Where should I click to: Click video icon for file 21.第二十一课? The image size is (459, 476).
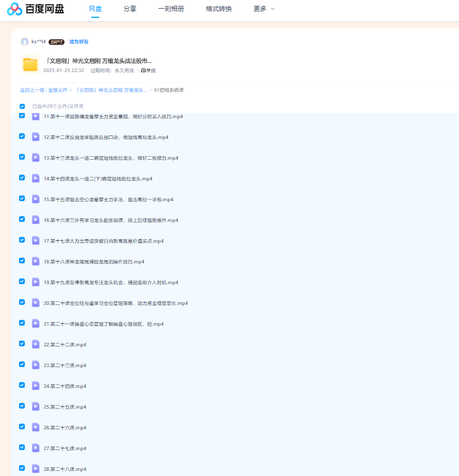36,324
